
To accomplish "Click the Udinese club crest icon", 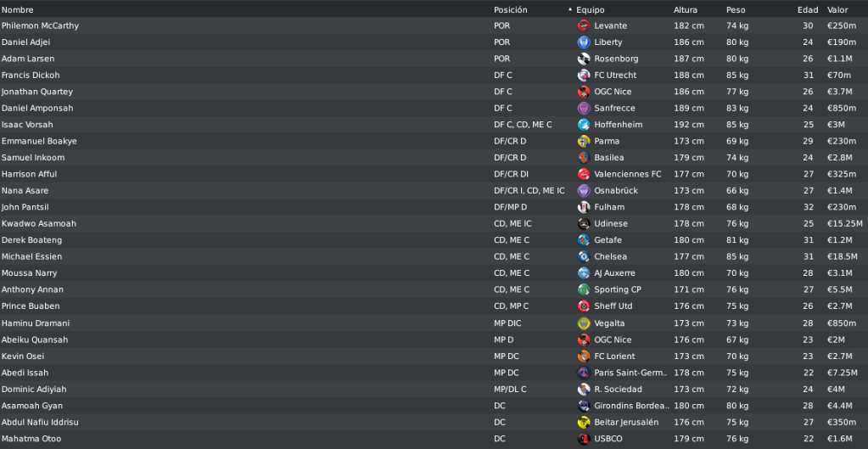I will point(584,224).
